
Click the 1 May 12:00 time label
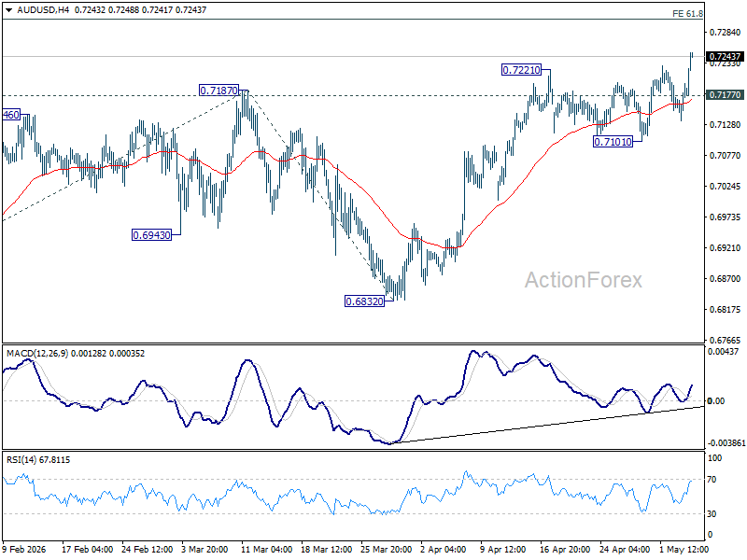tap(684, 549)
